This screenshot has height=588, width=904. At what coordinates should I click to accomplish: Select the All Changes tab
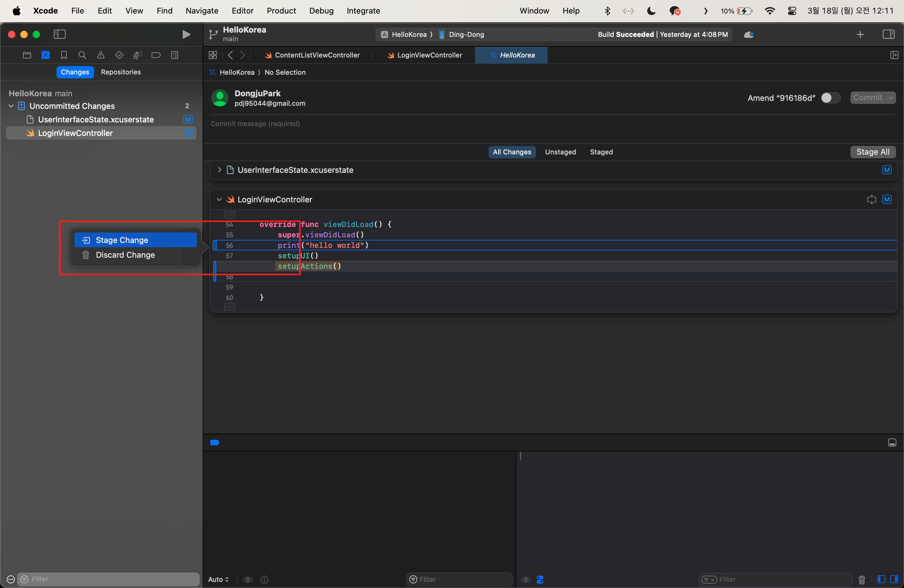pos(512,152)
